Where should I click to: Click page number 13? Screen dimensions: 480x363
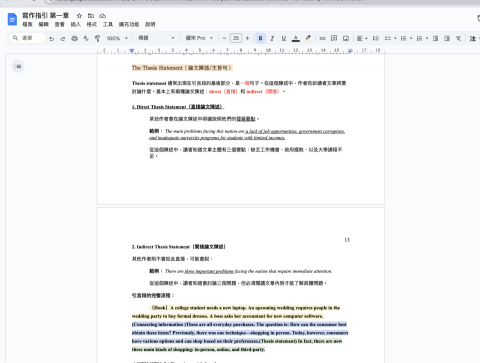pyautogui.click(x=347, y=240)
